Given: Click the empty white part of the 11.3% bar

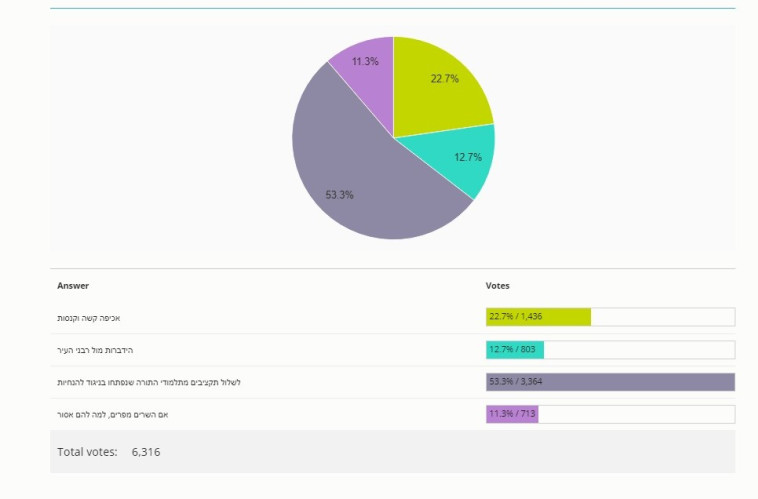Looking at the screenshot, I should click(x=635, y=414).
